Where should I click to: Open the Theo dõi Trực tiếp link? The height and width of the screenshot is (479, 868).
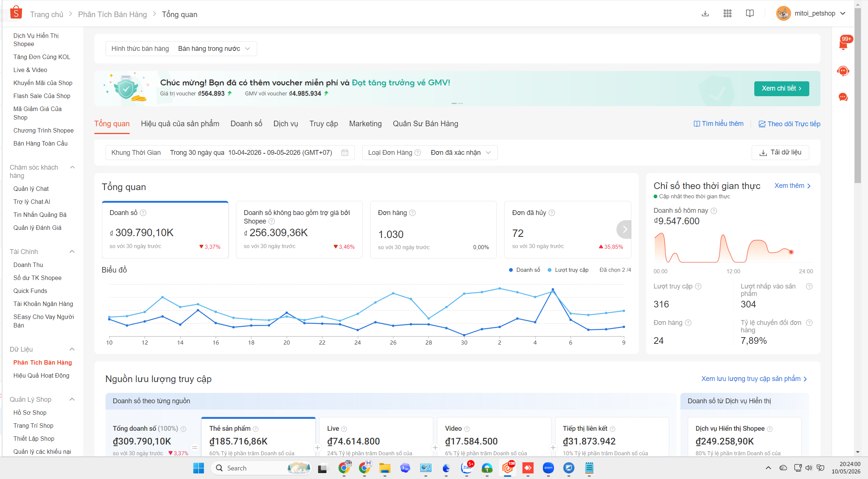[789, 124]
